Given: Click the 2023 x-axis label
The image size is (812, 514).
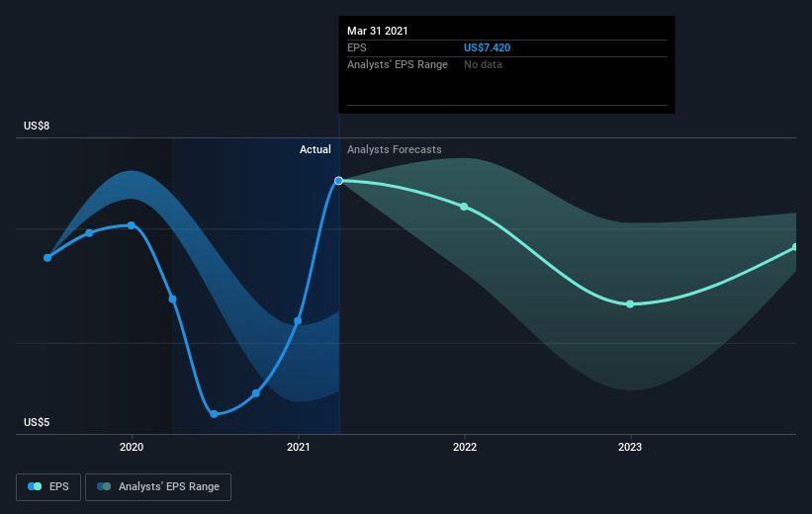Looking at the screenshot, I should (630, 447).
